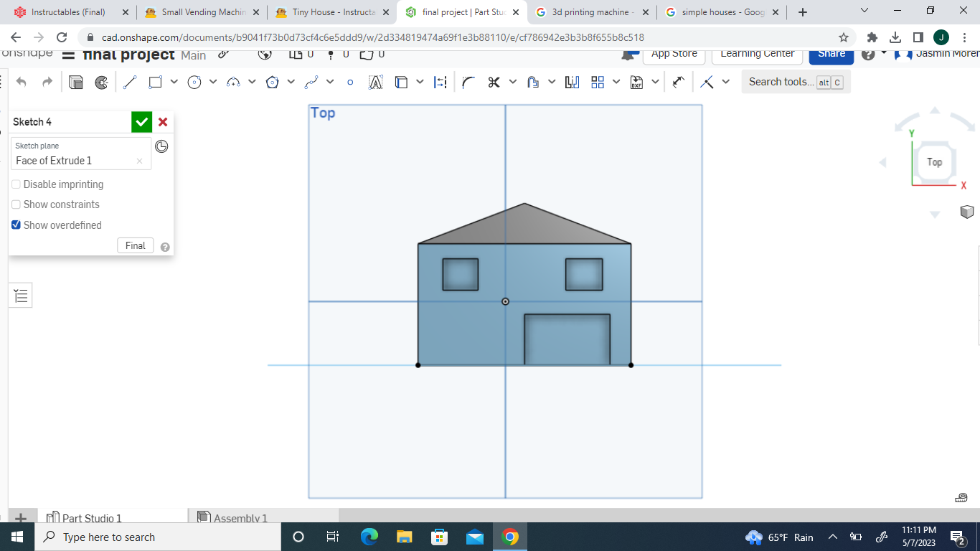Enable the Disable imprinting checkbox
This screenshot has width=980, height=551.
[16, 184]
